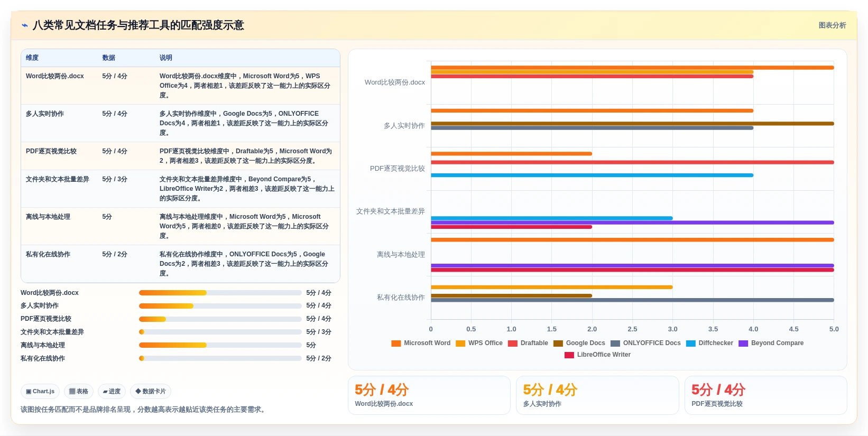
Task: Select the 多人实时协作 table row name
Action: point(45,114)
